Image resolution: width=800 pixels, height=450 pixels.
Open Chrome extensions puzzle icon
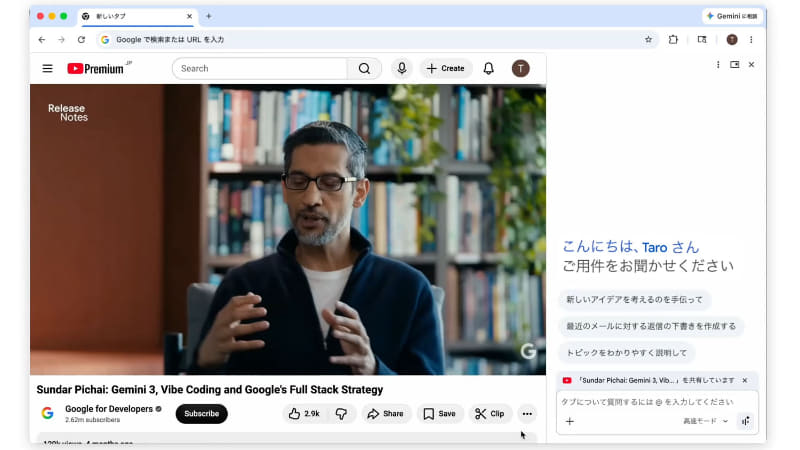(x=673, y=39)
